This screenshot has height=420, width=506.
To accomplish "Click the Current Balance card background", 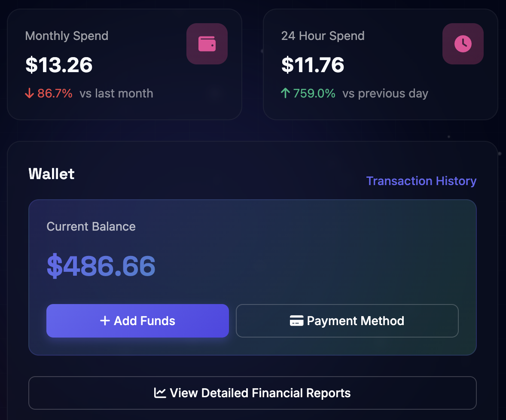I will tap(253, 277).
